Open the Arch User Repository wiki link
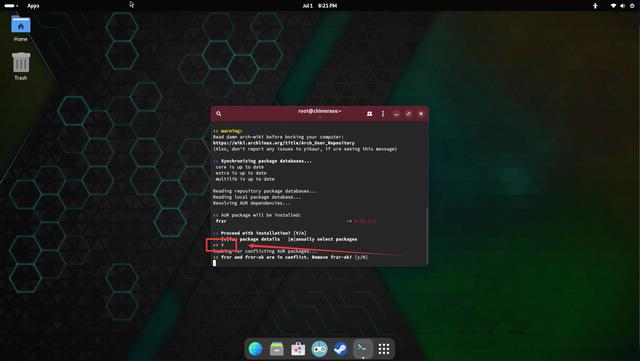 coord(284,143)
